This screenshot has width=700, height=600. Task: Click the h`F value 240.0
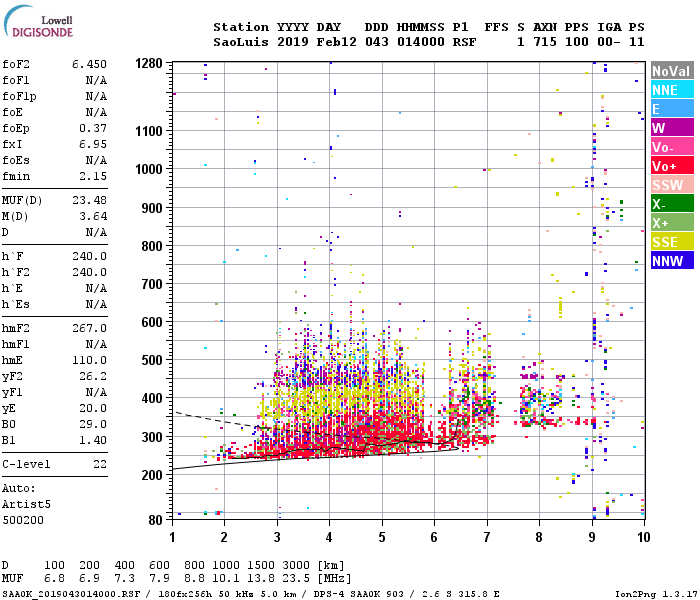point(89,256)
